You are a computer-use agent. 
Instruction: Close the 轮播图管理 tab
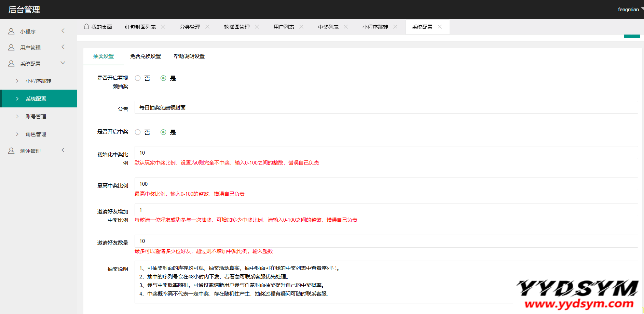[257, 27]
